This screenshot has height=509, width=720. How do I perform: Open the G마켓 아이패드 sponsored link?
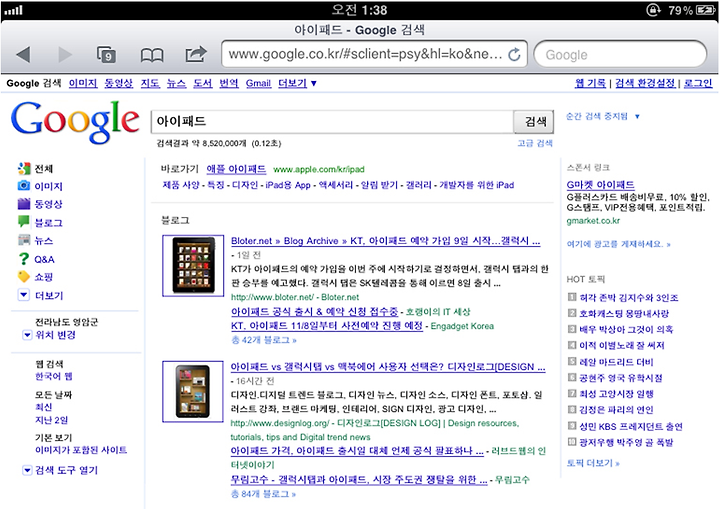[x=601, y=185]
